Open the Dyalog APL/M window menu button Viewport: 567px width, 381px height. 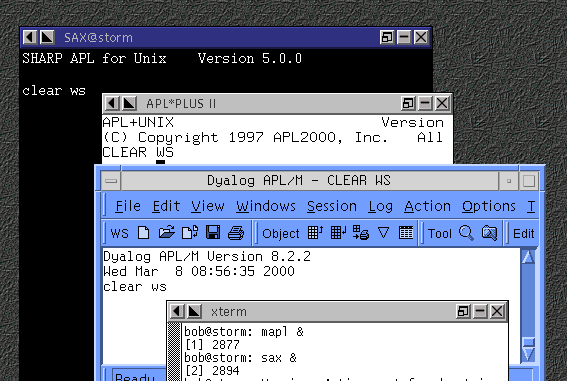[111, 180]
